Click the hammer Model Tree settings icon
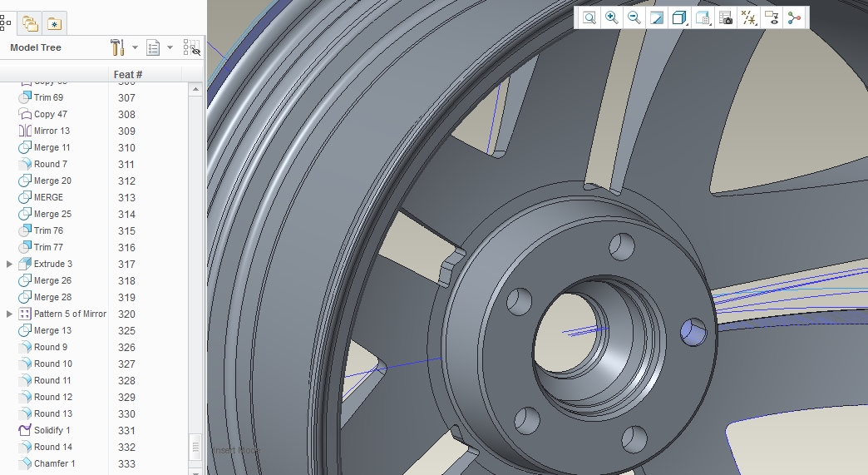The image size is (868, 475). [x=117, y=47]
